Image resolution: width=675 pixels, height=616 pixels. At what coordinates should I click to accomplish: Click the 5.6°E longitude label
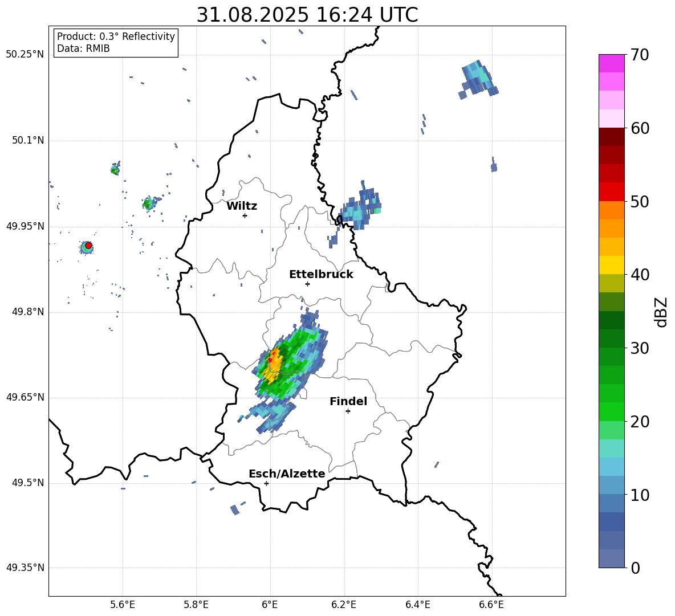(x=123, y=605)
